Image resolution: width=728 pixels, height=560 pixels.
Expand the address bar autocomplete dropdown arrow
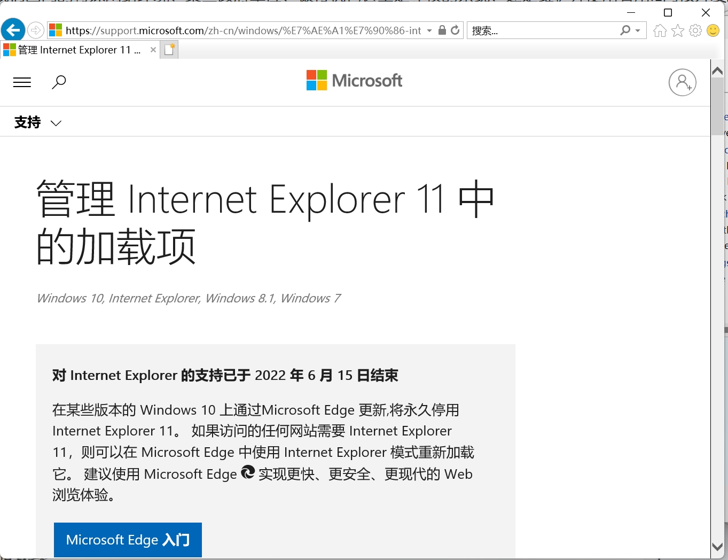(429, 30)
